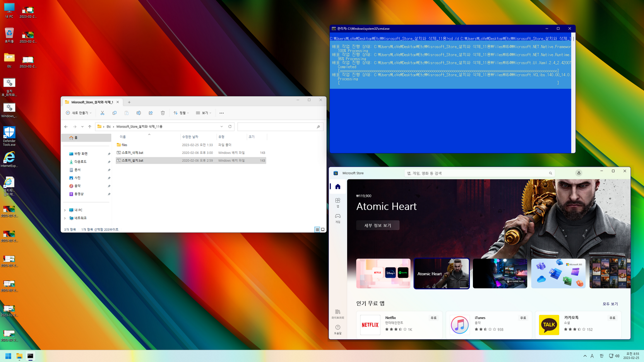This screenshot has width=644, height=362.
Task: Select the files folder row
Action: coord(191,145)
